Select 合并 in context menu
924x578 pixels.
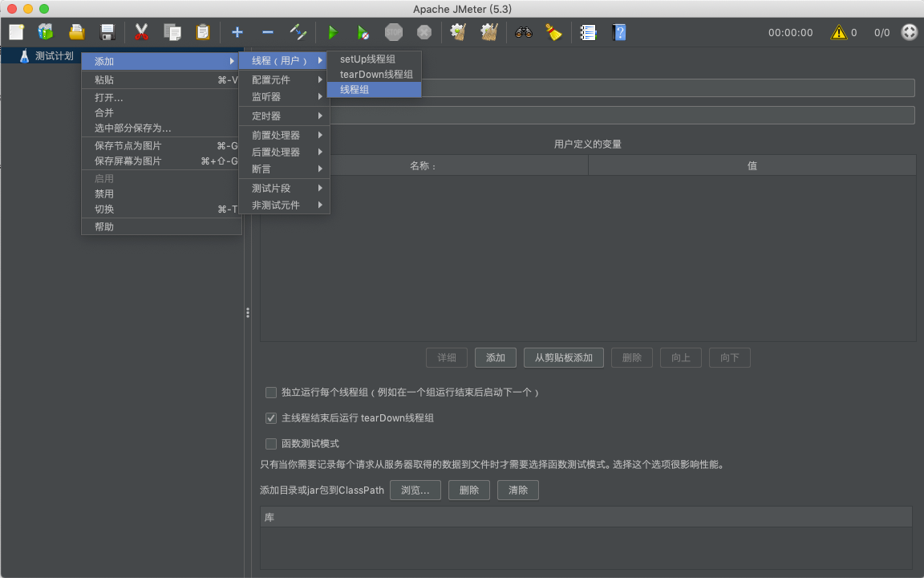[161, 113]
